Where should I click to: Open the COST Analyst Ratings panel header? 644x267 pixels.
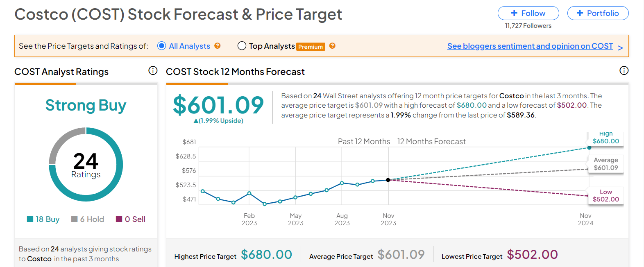tap(61, 72)
